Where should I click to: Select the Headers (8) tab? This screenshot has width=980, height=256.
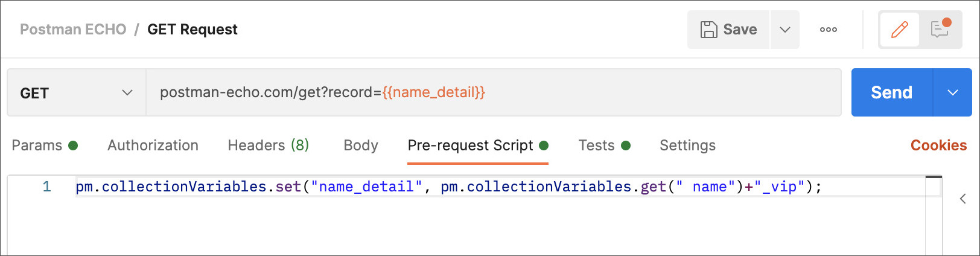[x=268, y=146]
